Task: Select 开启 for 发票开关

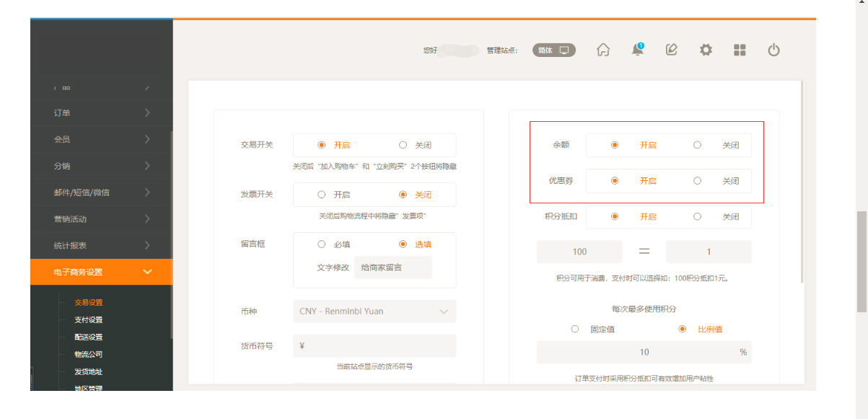Action: [x=322, y=195]
